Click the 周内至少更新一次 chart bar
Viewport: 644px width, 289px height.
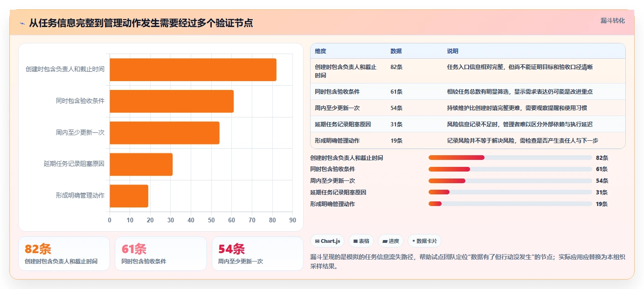click(x=165, y=133)
